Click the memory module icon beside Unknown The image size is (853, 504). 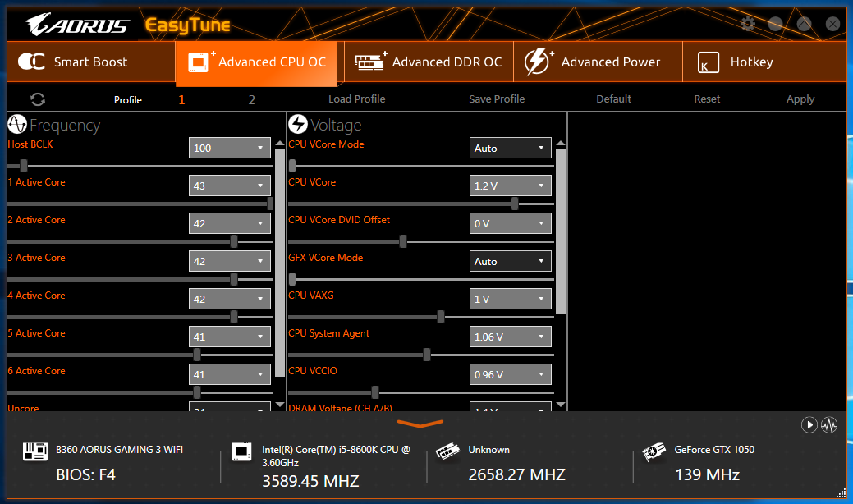pos(447,451)
